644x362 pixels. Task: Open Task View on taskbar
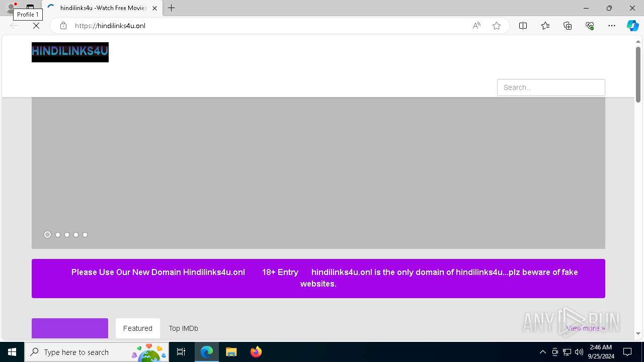[181, 352]
